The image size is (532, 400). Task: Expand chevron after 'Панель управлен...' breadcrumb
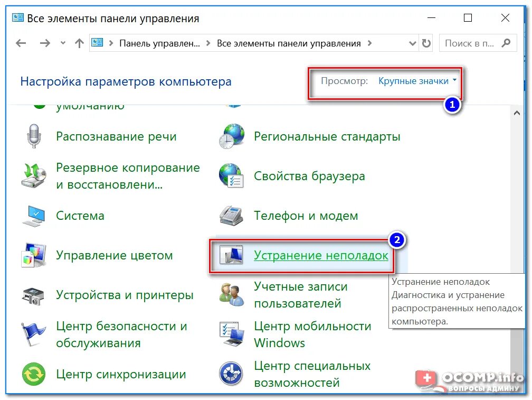(208, 43)
